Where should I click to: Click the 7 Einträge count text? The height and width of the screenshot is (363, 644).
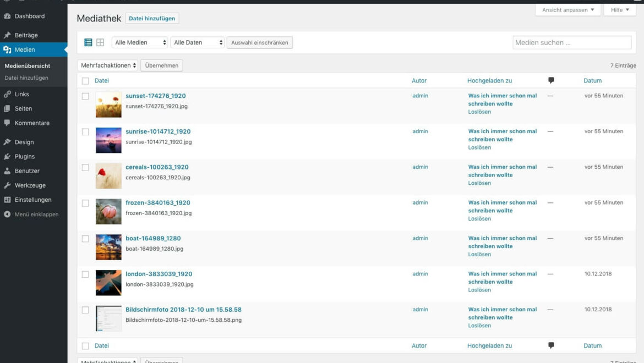click(623, 65)
